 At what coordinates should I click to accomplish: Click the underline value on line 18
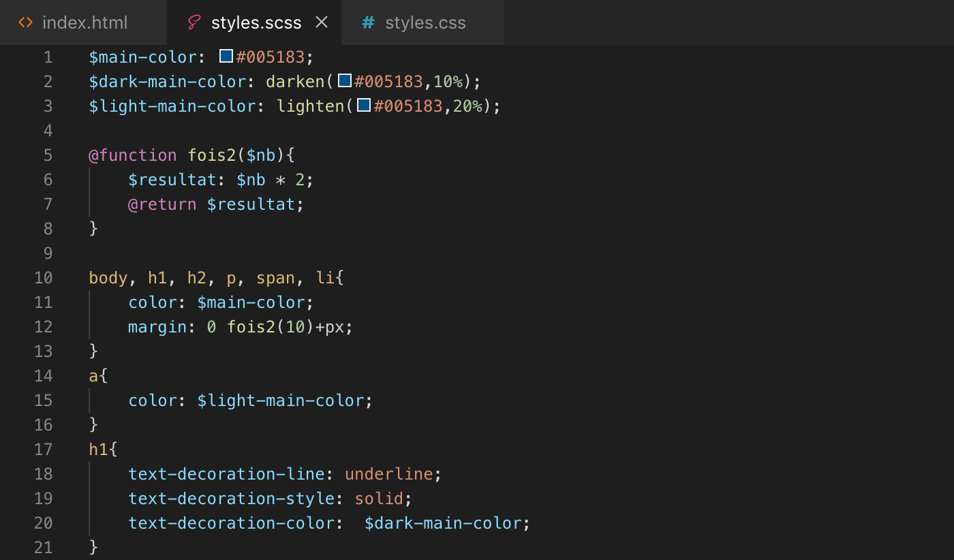click(x=388, y=474)
